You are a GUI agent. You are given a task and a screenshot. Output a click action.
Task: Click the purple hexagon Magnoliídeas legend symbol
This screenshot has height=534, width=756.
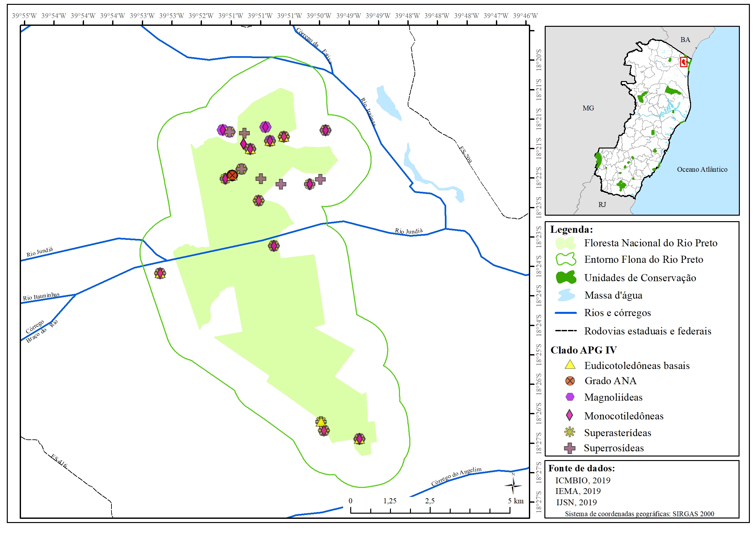[570, 397]
